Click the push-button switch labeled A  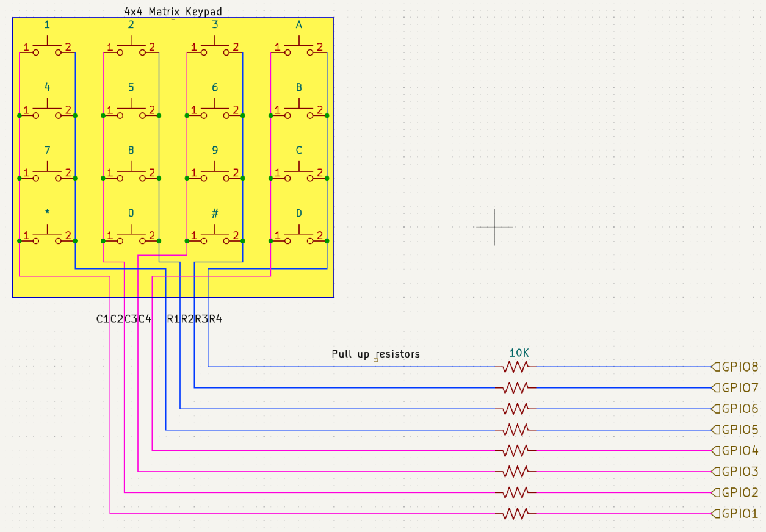(x=298, y=50)
